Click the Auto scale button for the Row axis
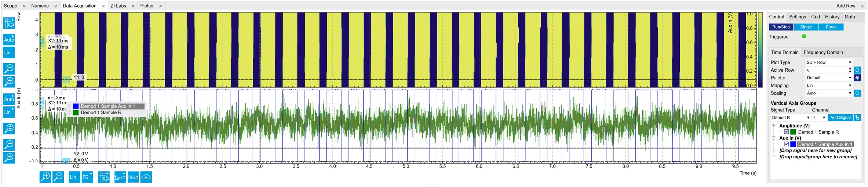This screenshot has width=868, height=187. [9, 39]
